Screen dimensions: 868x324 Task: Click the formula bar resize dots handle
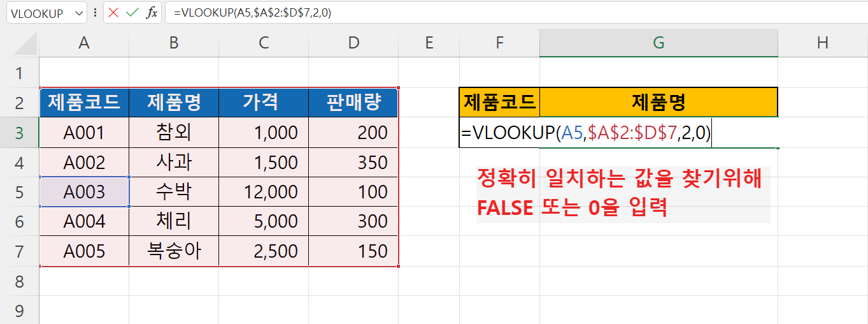point(95,13)
